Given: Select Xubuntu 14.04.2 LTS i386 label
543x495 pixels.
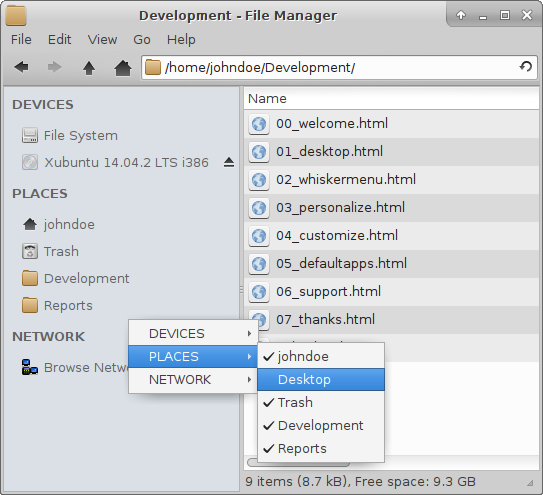Looking at the screenshot, I should (126, 162).
